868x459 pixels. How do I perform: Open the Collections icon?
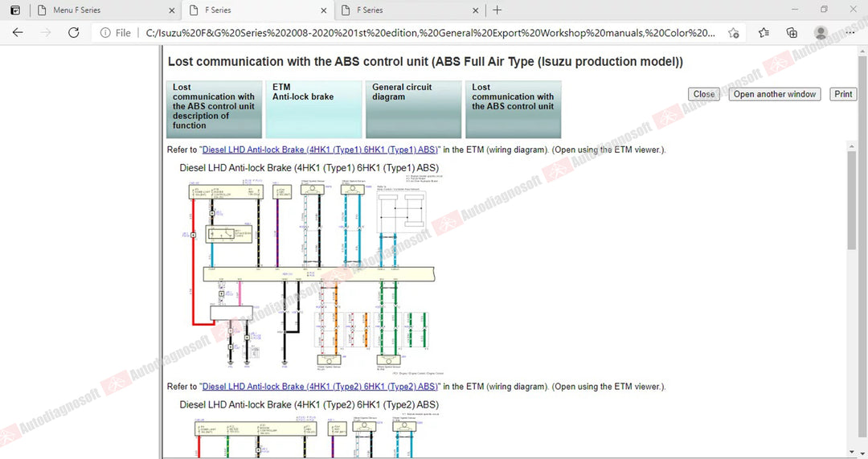tap(792, 33)
